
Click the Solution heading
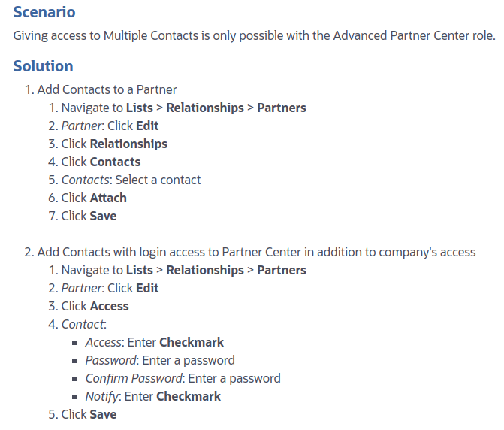(x=43, y=66)
